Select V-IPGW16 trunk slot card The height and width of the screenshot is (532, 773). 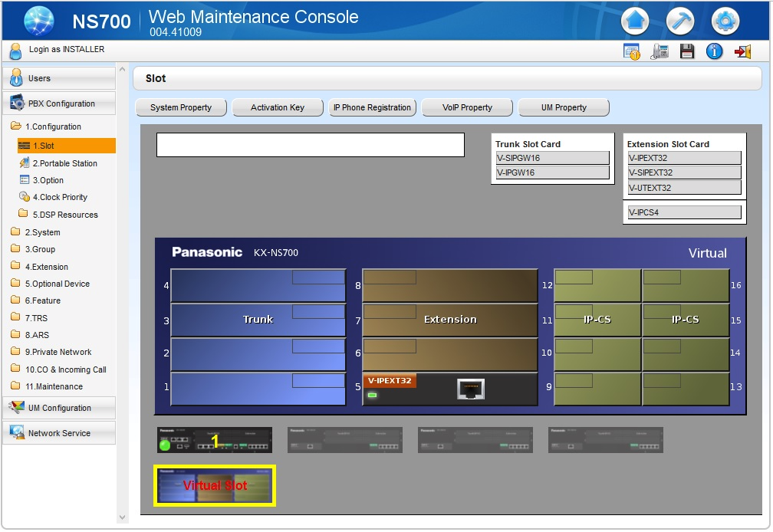[552, 172]
